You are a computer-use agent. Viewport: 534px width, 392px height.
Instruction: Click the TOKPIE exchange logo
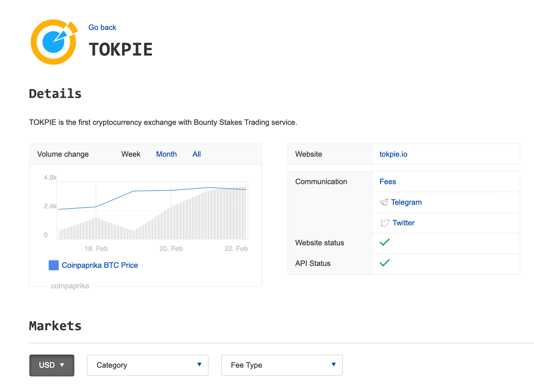point(54,42)
